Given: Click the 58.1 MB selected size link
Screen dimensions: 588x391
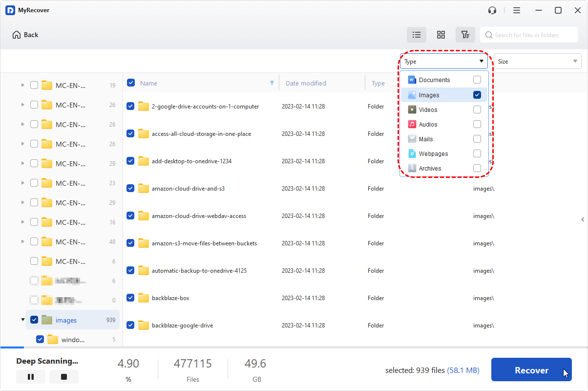Looking at the screenshot, I should (463, 370).
